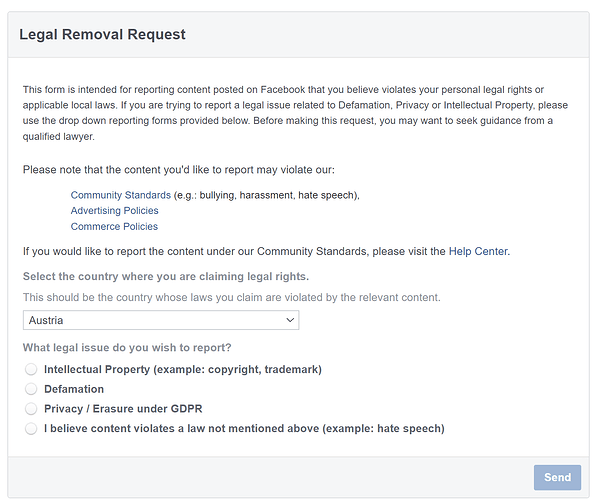593x500 pixels.
Task: Open the Austria country dropdown
Action: 161,320
